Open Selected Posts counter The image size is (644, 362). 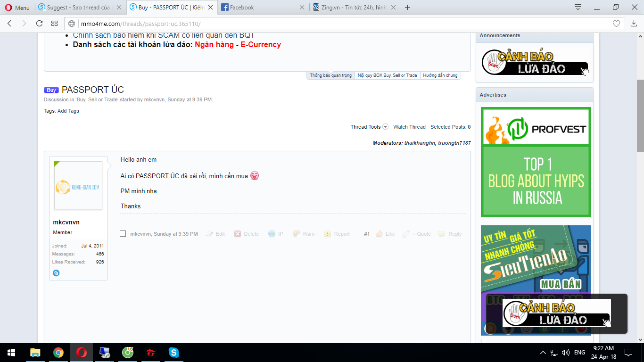(x=450, y=127)
